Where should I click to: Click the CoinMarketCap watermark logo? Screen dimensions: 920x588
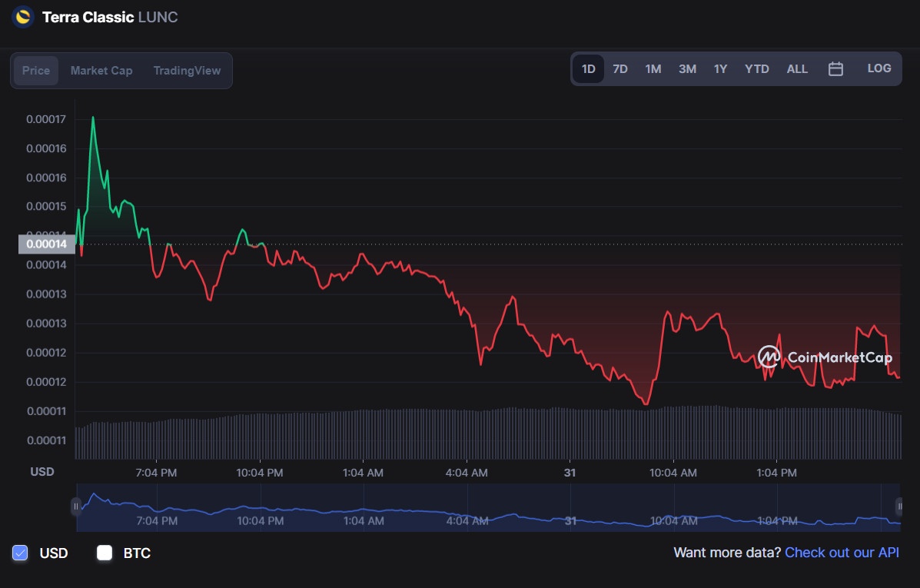pyautogui.click(x=769, y=357)
